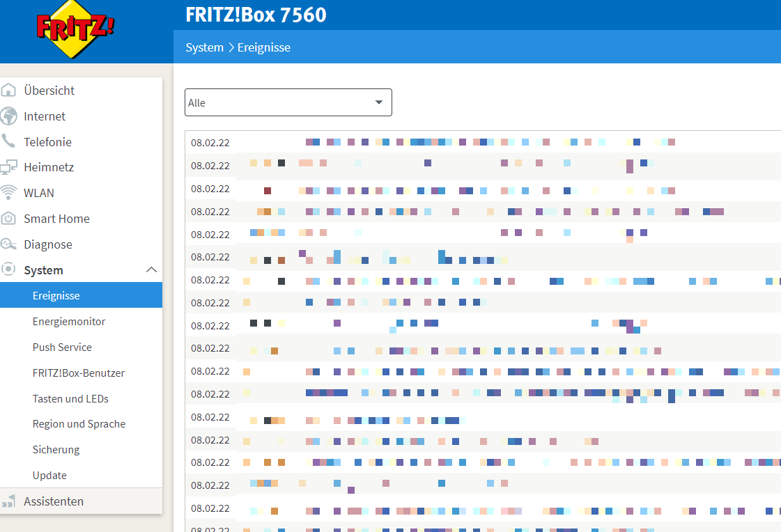Viewport: 781px width, 532px height.
Task: Click the WLAN wifi signal icon
Action: click(x=8, y=193)
